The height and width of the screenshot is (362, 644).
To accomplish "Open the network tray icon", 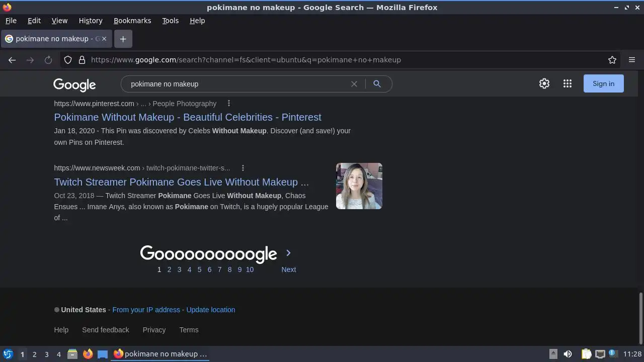I will (600, 354).
